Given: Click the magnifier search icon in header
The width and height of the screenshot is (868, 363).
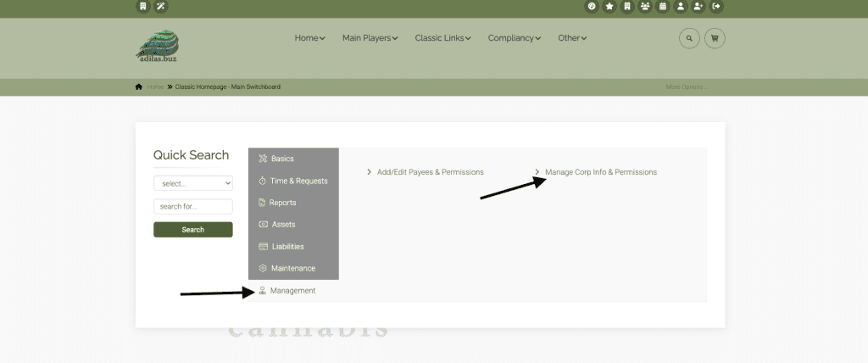Looking at the screenshot, I should [690, 38].
